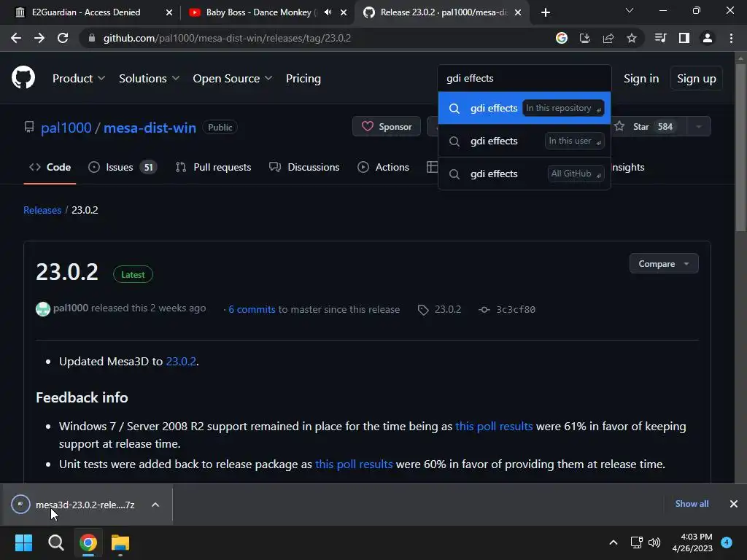The width and height of the screenshot is (747, 560).
Task: Open the pal1000 owner link
Action: (66, 128)
